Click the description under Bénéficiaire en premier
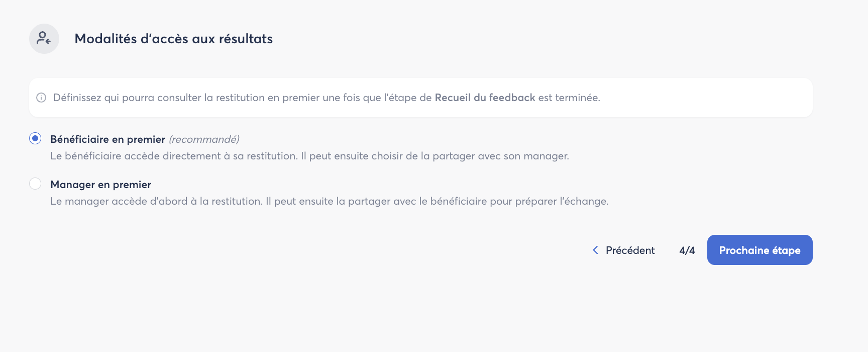868x352 pixels. [x=309, y=156]
